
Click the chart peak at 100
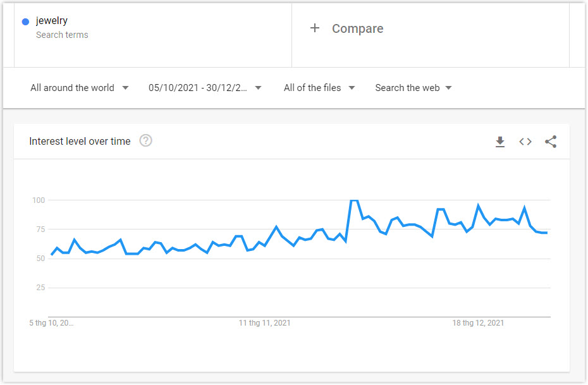tap(354, 201)
